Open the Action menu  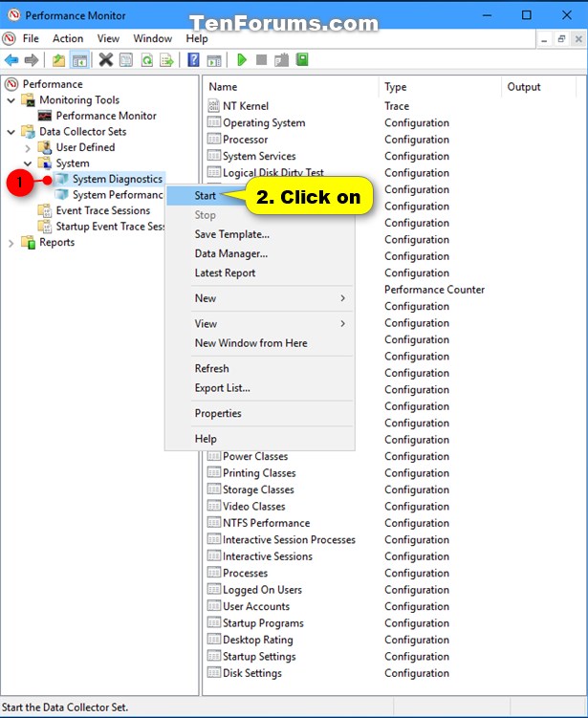pyautogui.click(x=68, y=38)
